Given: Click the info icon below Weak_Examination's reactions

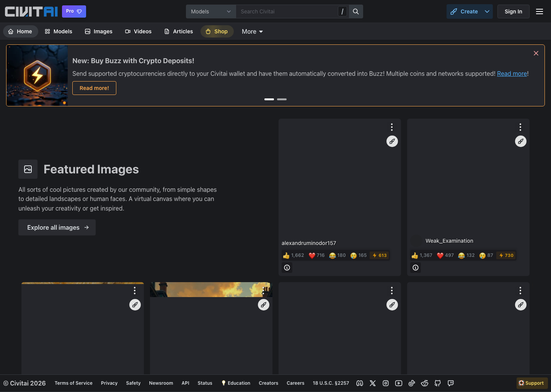Looking at the screenshot, I should (415, 268).
